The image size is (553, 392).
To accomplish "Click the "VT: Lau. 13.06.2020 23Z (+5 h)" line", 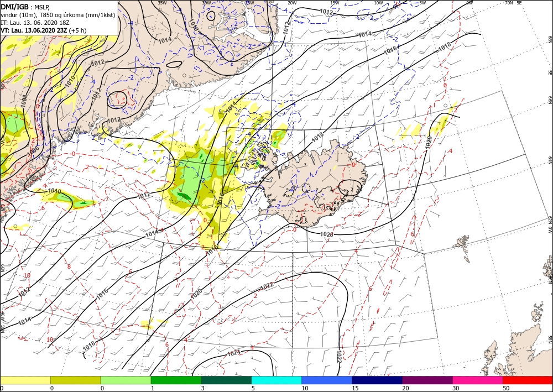I will pos(43,30).
